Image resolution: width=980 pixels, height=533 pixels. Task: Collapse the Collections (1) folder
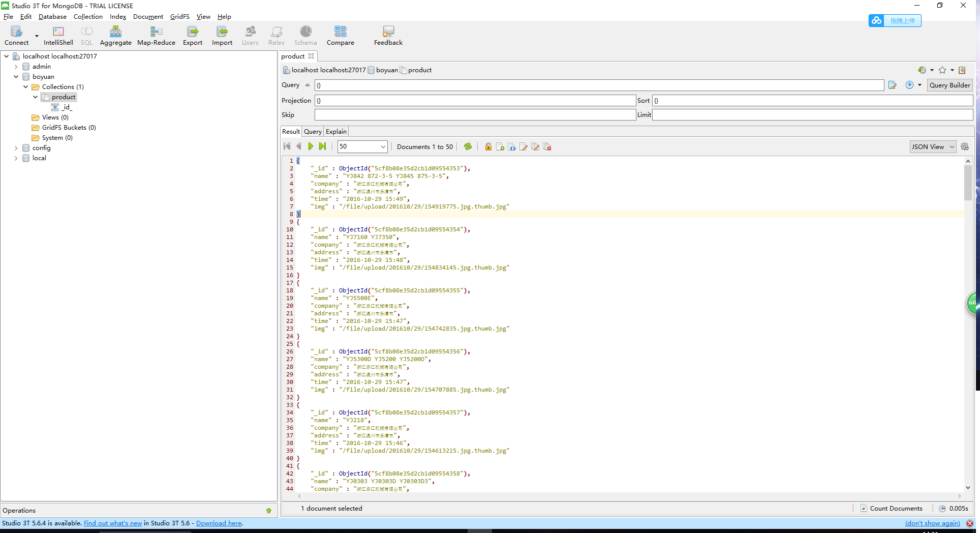tap(26, 87)
